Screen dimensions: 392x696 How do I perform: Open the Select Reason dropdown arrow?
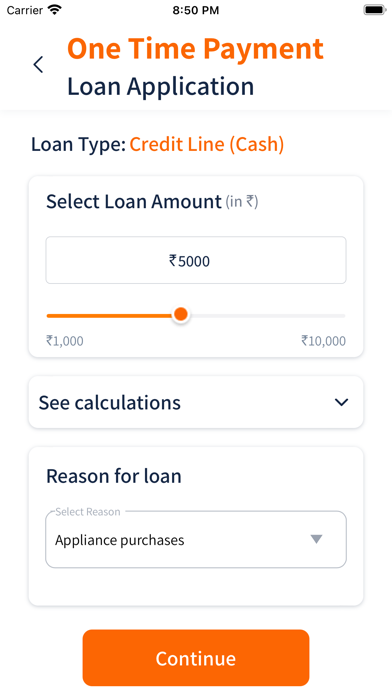click(316, 539)
